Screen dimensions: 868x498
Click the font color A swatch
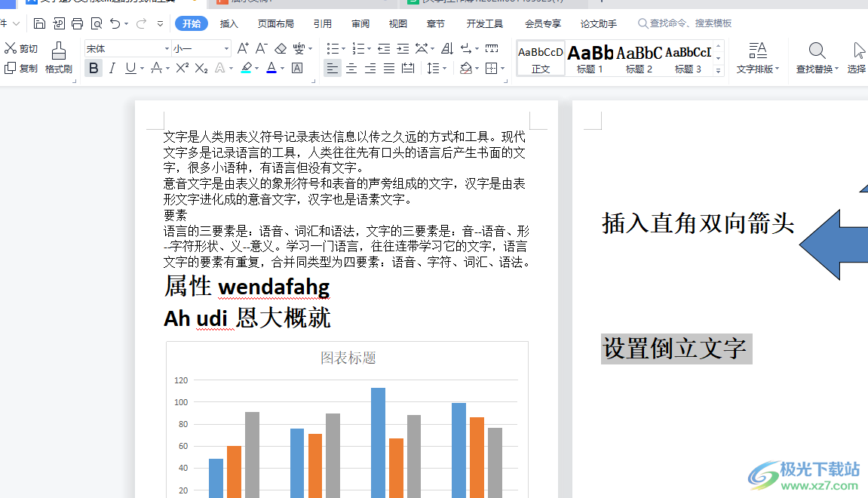pyautogui.click(x=271, y=68)
